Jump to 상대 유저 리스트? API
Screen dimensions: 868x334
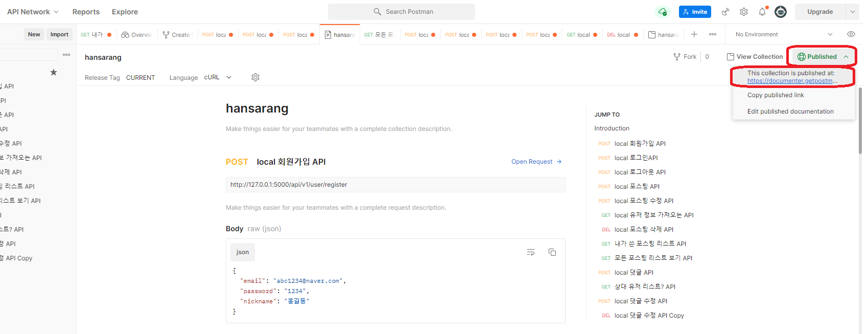coord(645,287)
